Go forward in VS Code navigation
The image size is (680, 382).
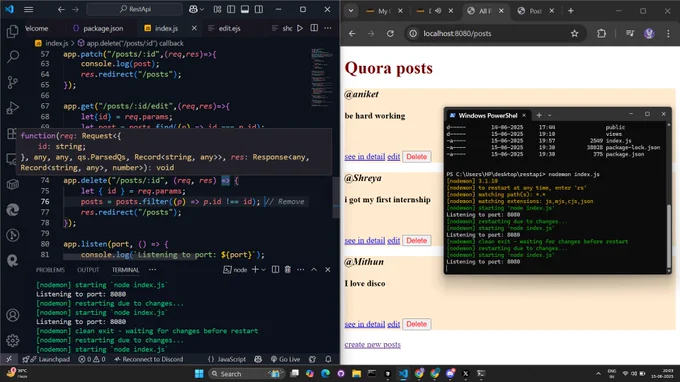pyautogui.click(x=75, y=9)
